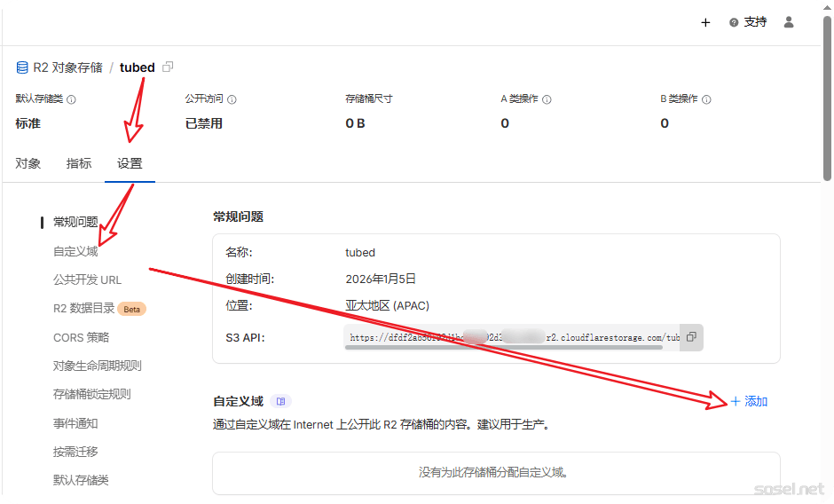Click the plus icon in top header

[x=705, y=22]
